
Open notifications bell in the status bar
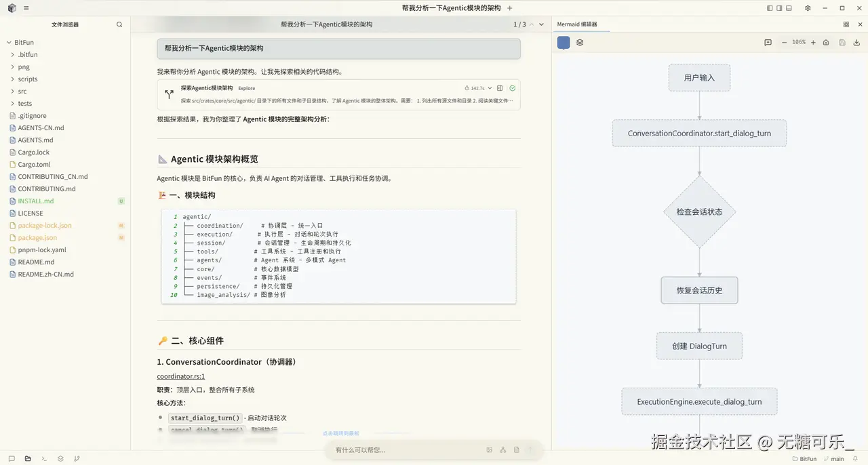point(856,459)
